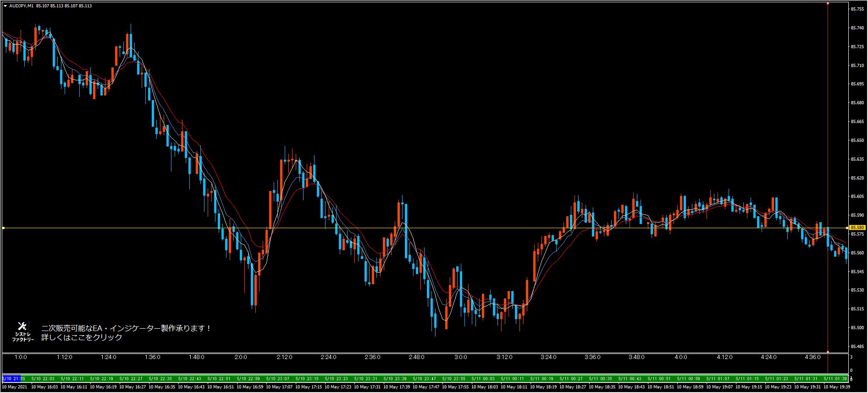Click the 5/10 22:03 green time cell

coord(43,379)
